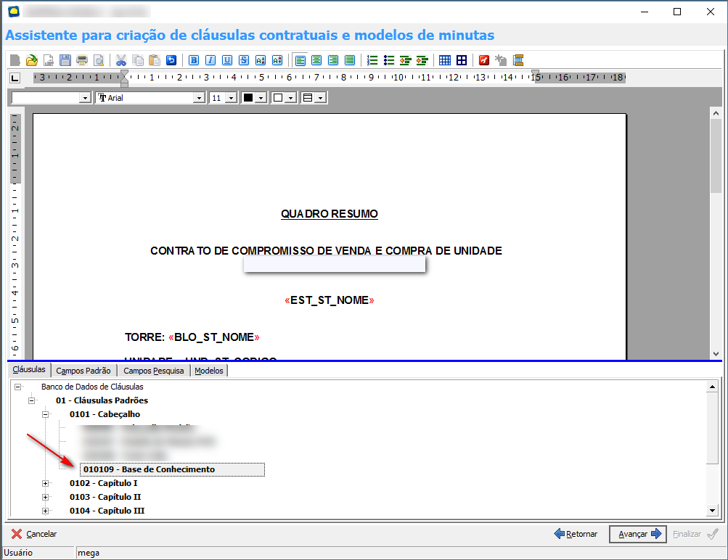
Task: Select 010109 - Base de Conhecimento clause
Action: [149, 469]
